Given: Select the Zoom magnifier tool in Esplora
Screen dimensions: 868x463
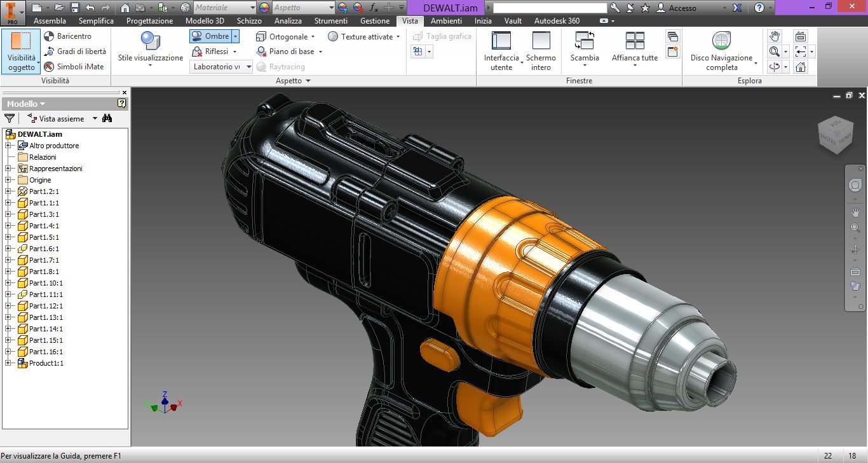Looking at the screenshot, I should [x=774, y=52].
